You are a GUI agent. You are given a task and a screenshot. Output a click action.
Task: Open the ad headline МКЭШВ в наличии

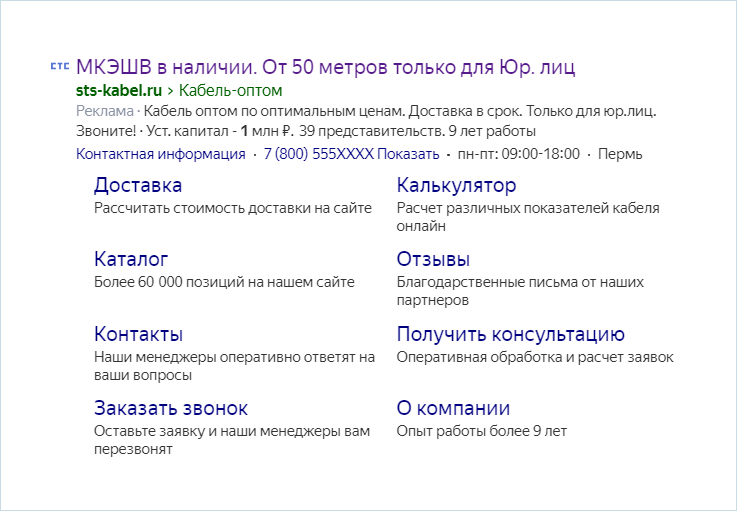pyautogui.click(x=325, y=67)
